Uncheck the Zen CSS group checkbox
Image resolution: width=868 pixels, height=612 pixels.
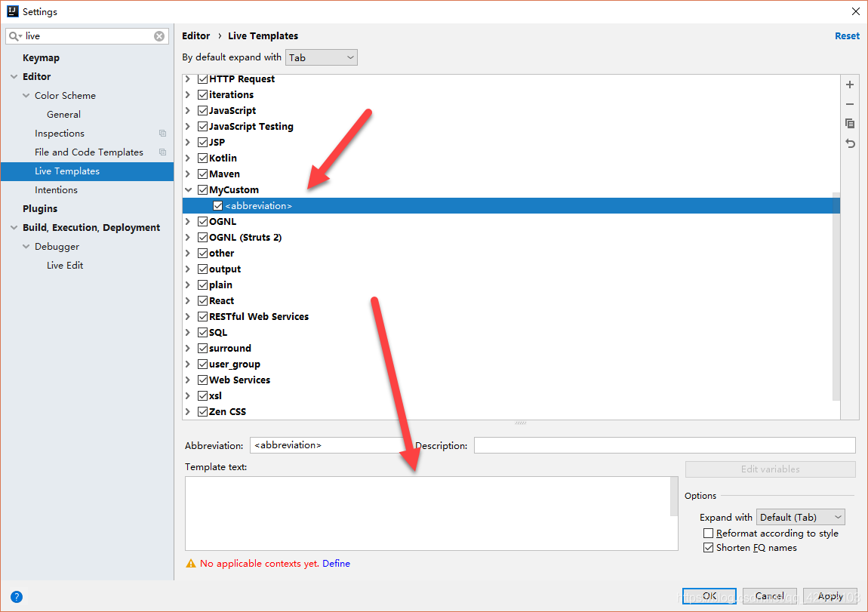[x=202, y=412]
